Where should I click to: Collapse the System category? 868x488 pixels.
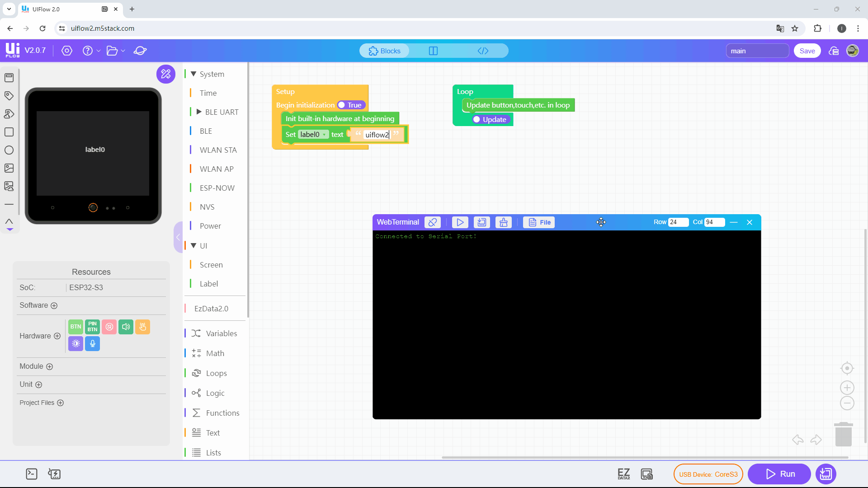[x=193, y=74]
